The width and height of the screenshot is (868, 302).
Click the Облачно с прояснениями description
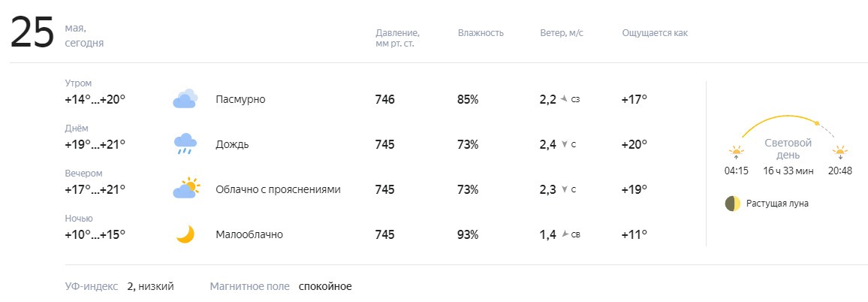[x=278, y=189]
